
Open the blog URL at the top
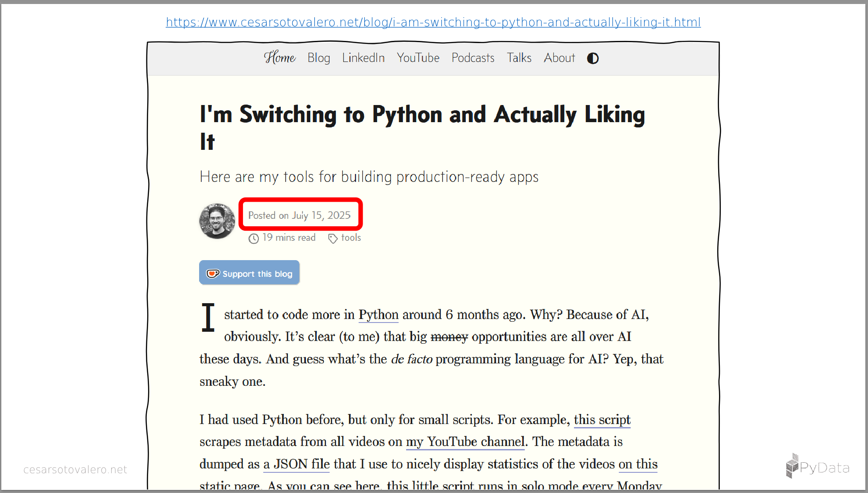(433, 22)
